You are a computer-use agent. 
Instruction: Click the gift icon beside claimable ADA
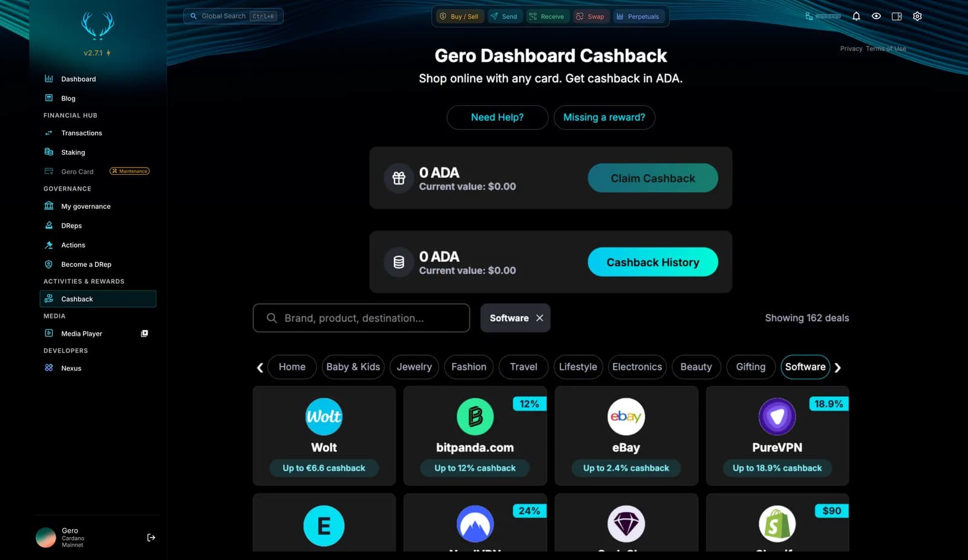click(399, 178)
